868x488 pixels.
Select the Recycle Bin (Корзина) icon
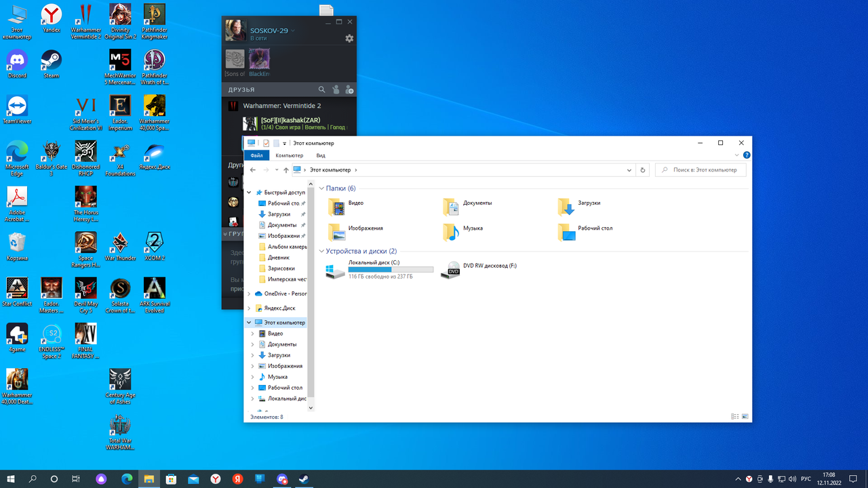coord(17,246)
